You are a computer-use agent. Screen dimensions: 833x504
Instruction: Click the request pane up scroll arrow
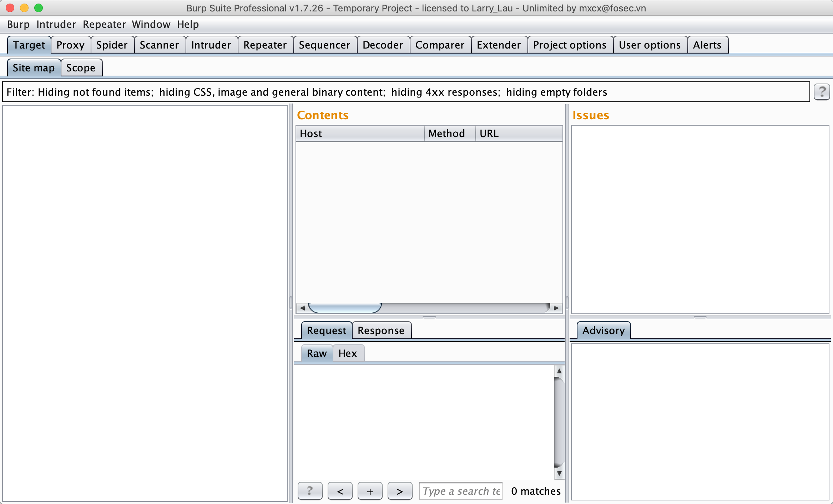click(559, 371)
